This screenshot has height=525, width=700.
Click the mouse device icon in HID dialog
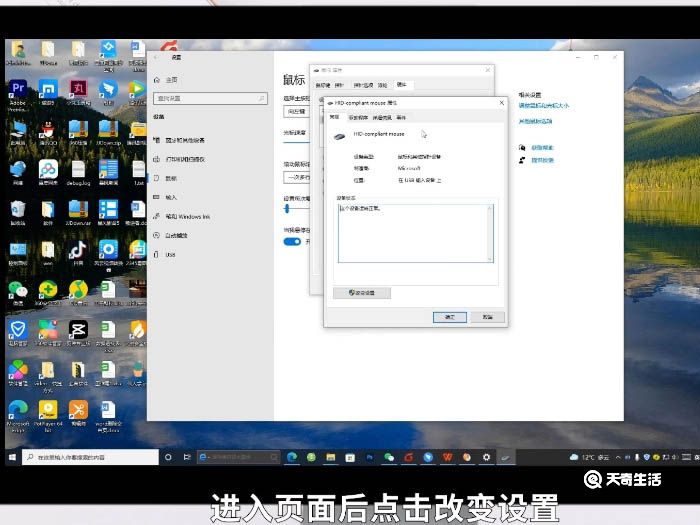[x=340, y=136]
